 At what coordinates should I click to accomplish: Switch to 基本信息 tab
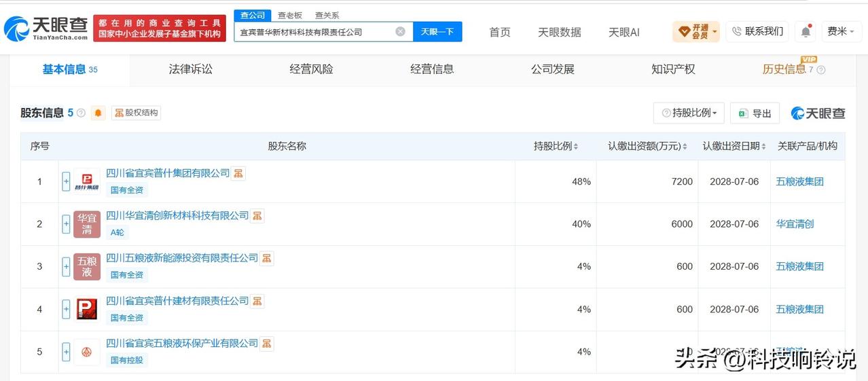pyautogui.click(x=70, y=69)
